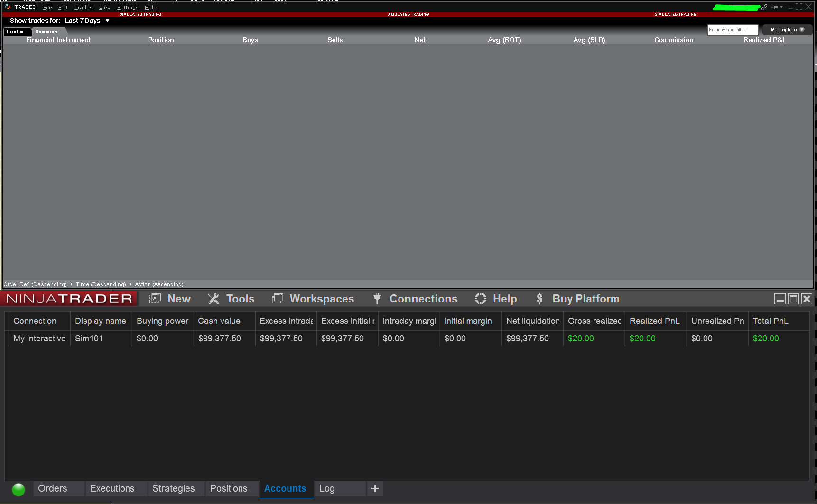817x504 pixels.
Task: Click the TRADES window app icon
Action: [7, 7]
